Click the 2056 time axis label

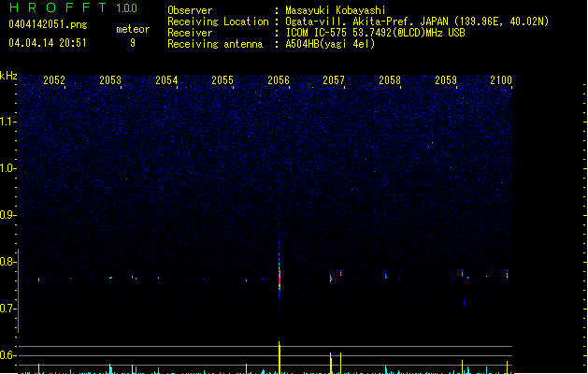point(279,80)
